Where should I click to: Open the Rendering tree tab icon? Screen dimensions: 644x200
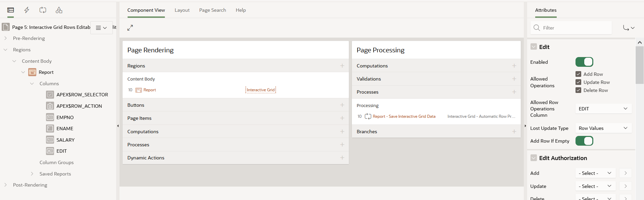tap(11, 10)
